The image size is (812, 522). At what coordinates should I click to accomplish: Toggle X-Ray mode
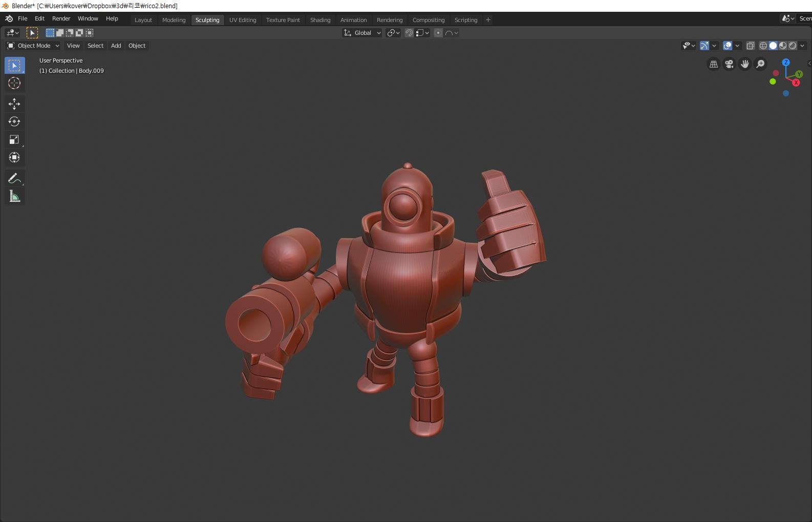click(751, 46)
